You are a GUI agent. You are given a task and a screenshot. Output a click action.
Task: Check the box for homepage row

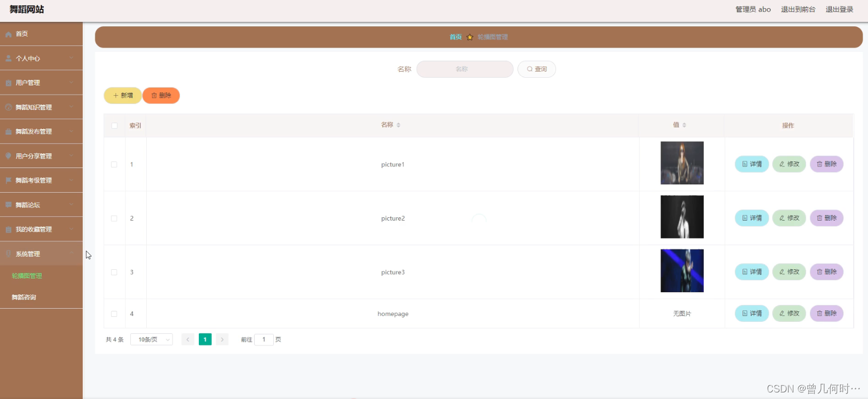[x=114, y=314]
